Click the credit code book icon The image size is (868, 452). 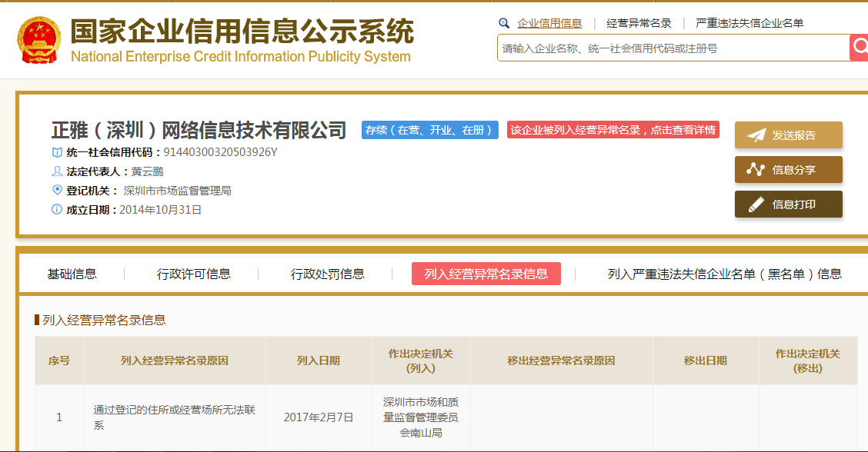57,152
